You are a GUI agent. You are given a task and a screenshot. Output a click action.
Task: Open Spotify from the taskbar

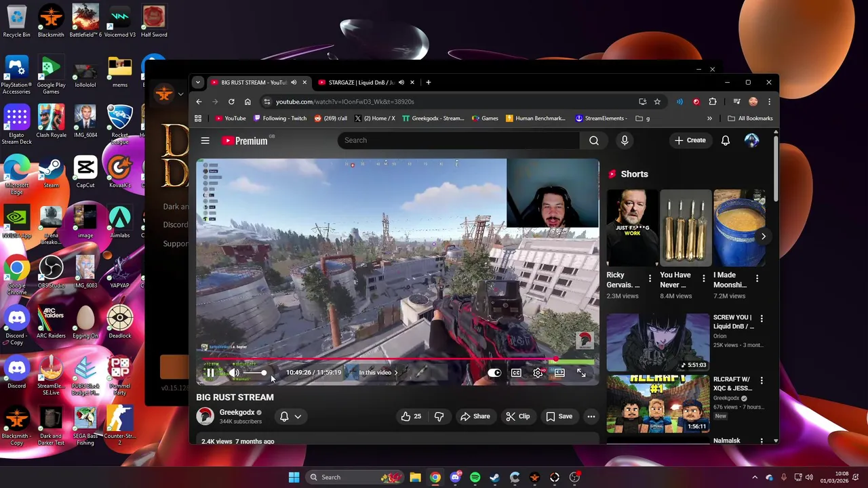(x=475, y=477)
